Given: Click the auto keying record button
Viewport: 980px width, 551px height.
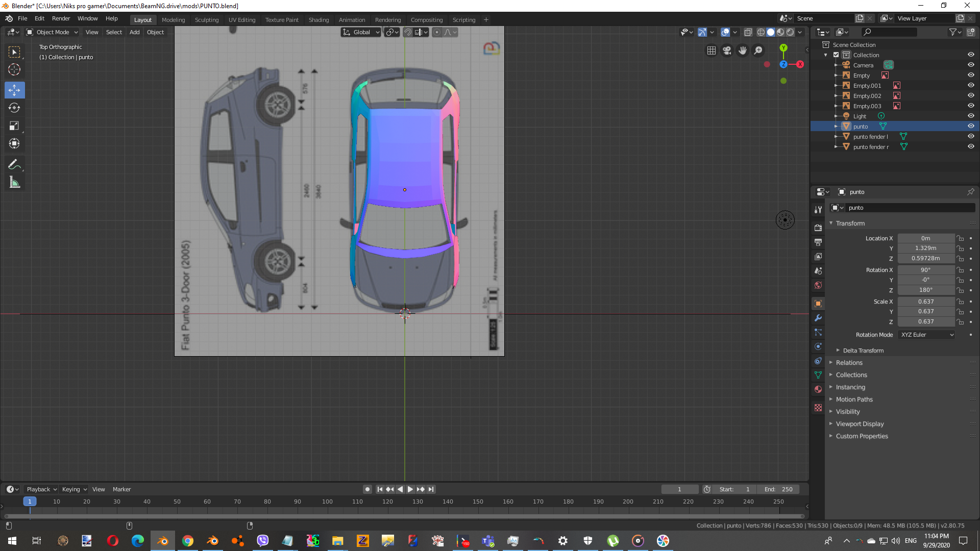Looking at the screenshot, I should tap(367, 489).
